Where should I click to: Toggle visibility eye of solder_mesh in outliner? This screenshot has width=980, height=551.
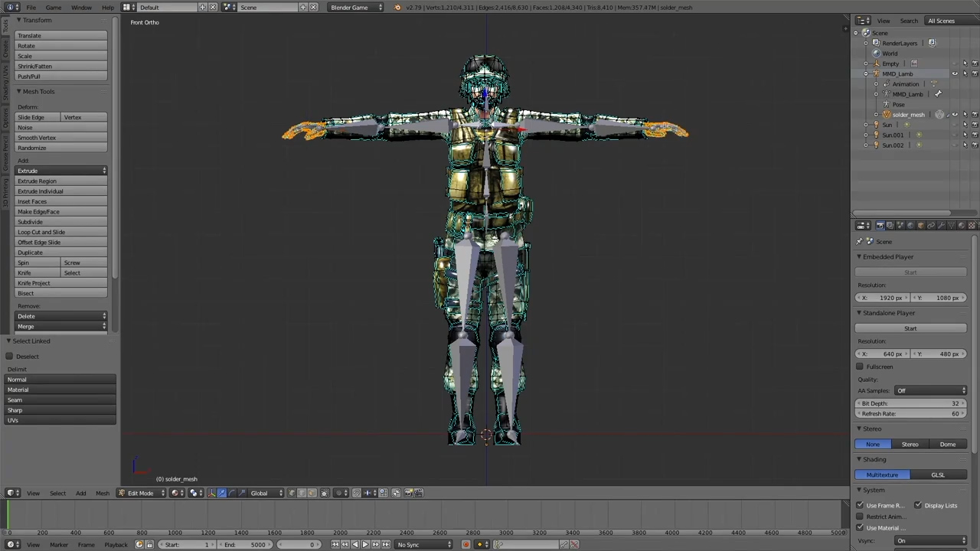[x=955, y=115]
